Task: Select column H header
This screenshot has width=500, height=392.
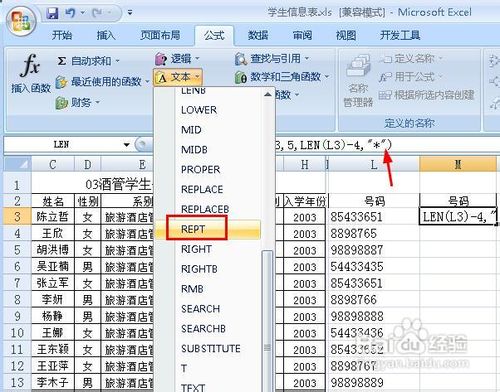Action: 304,165
